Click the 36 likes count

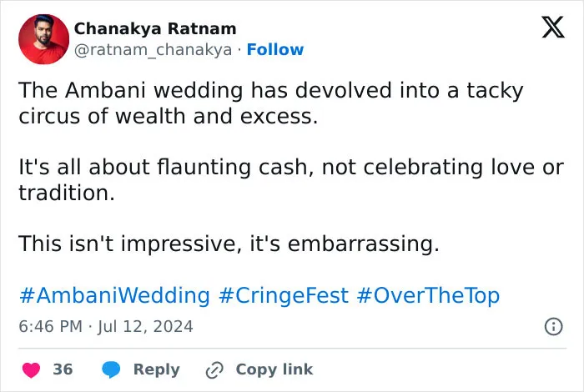click(x=63, y=369)
